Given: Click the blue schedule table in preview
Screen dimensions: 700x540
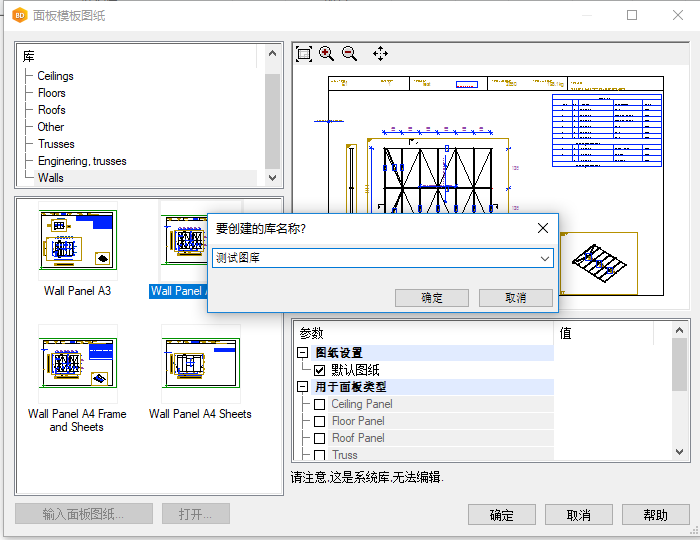Looking at the screenshot, I should click(607, 130).
